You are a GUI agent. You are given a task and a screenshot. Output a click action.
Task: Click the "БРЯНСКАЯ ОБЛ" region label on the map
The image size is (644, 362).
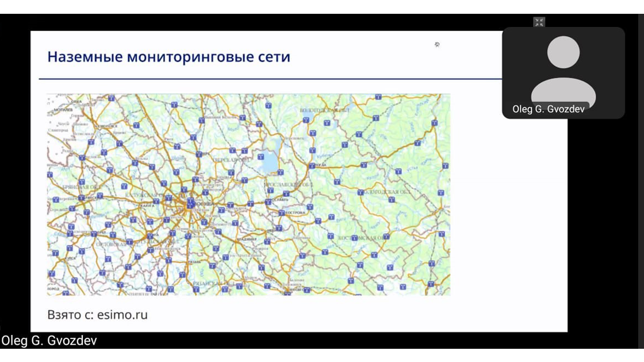coord(82,187)
